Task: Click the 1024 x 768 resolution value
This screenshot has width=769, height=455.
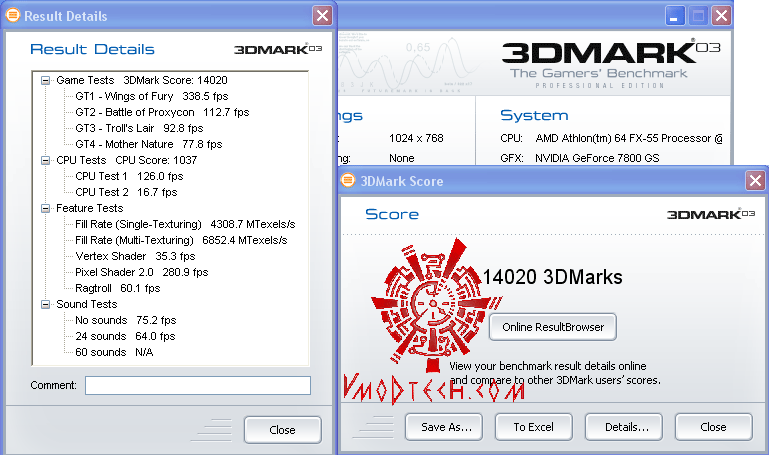Action: click(416, 138)
